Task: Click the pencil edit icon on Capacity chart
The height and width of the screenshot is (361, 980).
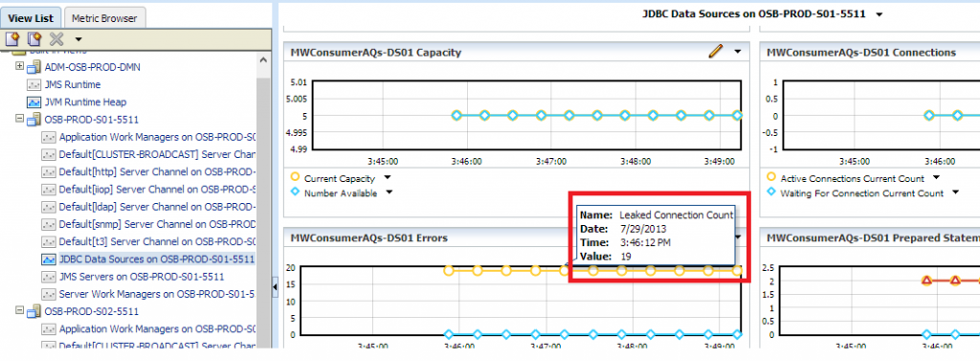Action: (x=716, y=52)
